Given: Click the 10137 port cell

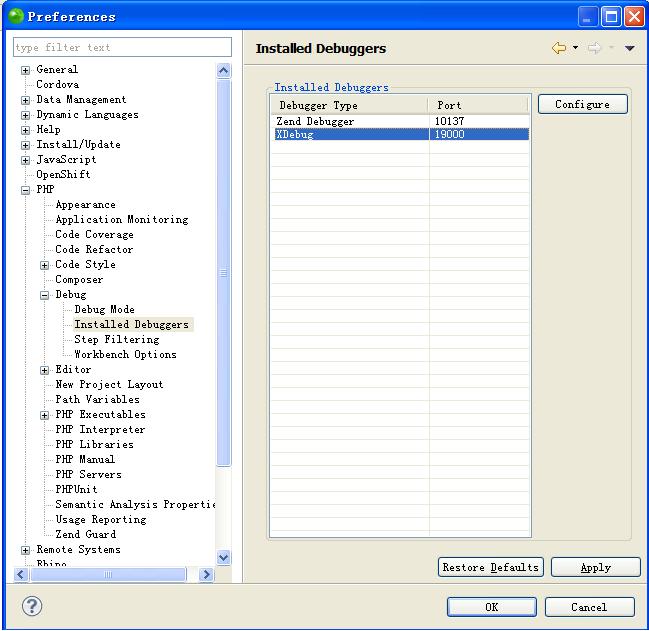Looking at the screenshot, I should tap(479, 121).
